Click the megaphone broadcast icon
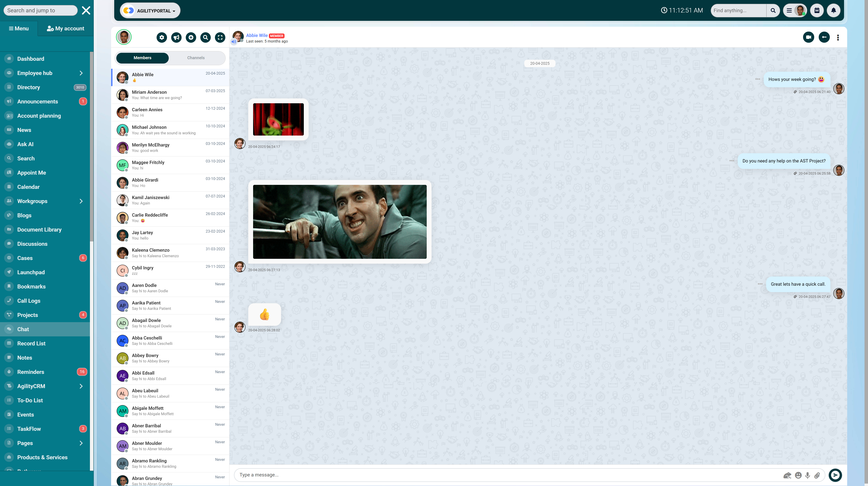 pos(176,37)
